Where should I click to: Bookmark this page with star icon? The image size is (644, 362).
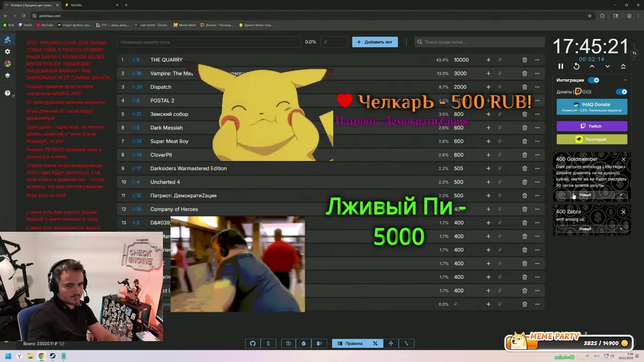click(590, 16)
